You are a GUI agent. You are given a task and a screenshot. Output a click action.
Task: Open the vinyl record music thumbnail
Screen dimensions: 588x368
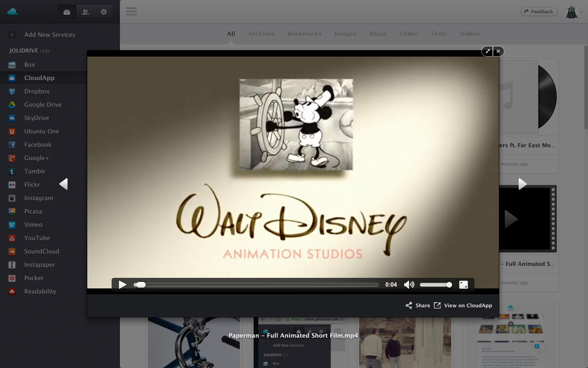pyautogui.click(x=529, y=97)
